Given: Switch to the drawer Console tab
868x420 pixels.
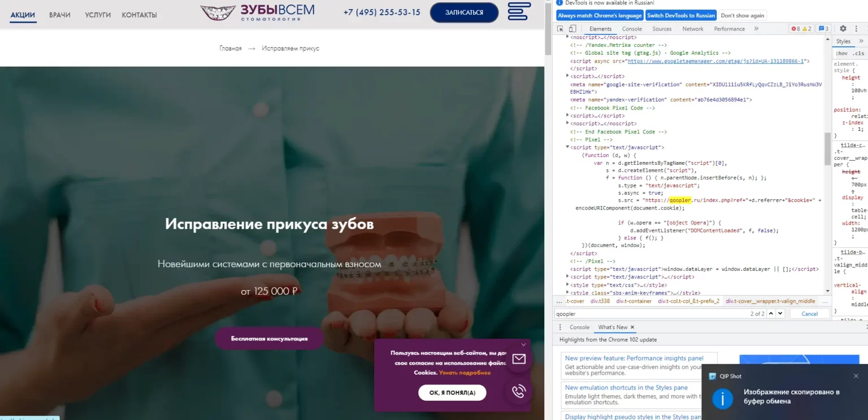Looking at the screenshot, I should [579, 327].
